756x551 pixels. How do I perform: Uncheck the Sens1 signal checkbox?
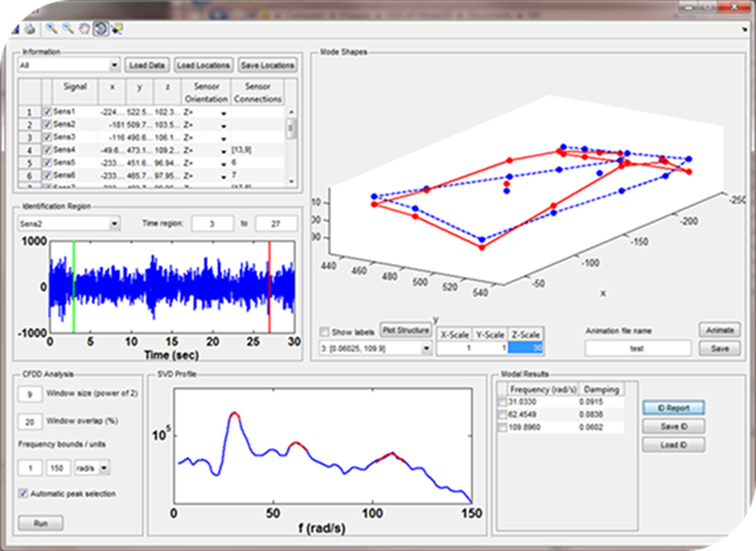pyautogui.click(x=47, y=112)
